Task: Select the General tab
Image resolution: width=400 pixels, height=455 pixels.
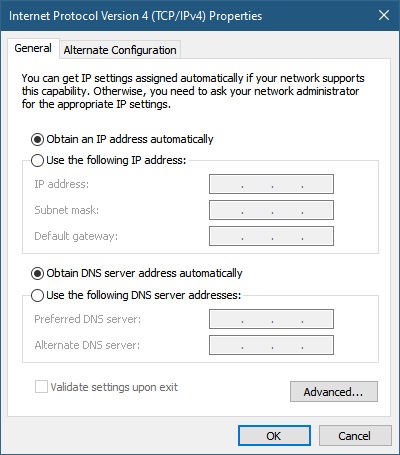Action: tap(33, 48)
